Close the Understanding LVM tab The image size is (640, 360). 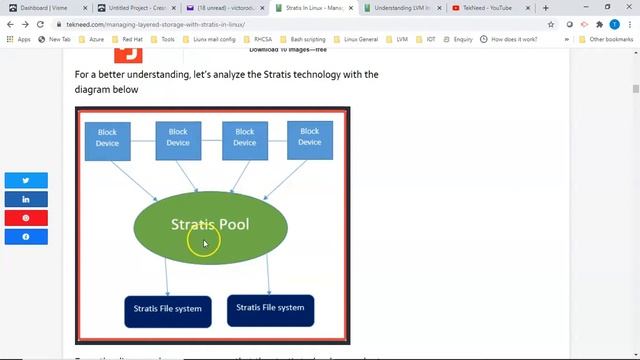(x=439, y=8)
